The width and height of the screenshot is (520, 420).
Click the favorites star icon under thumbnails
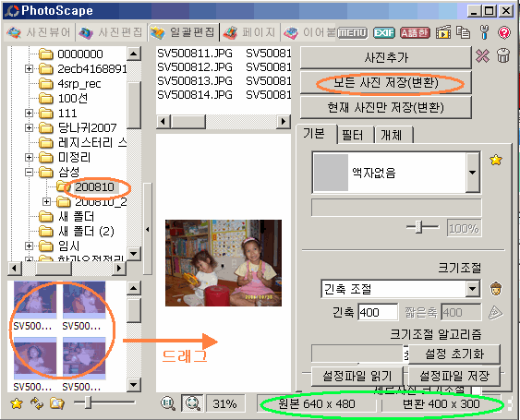(x=17, y=403)
